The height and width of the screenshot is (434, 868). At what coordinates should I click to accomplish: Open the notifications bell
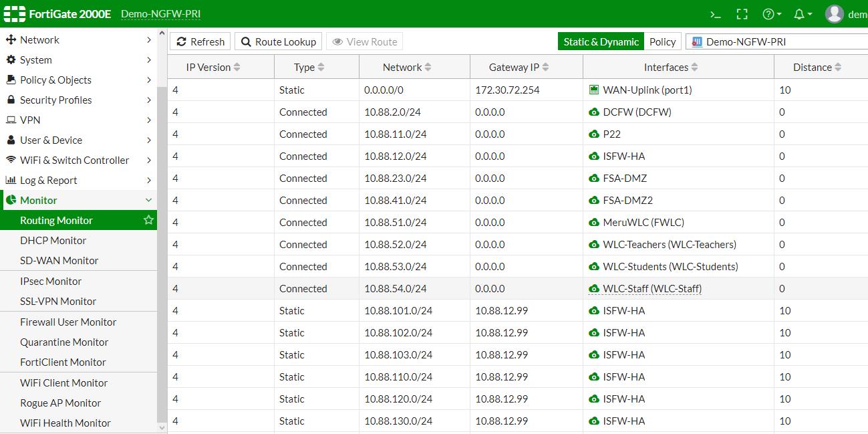point(803,14)
